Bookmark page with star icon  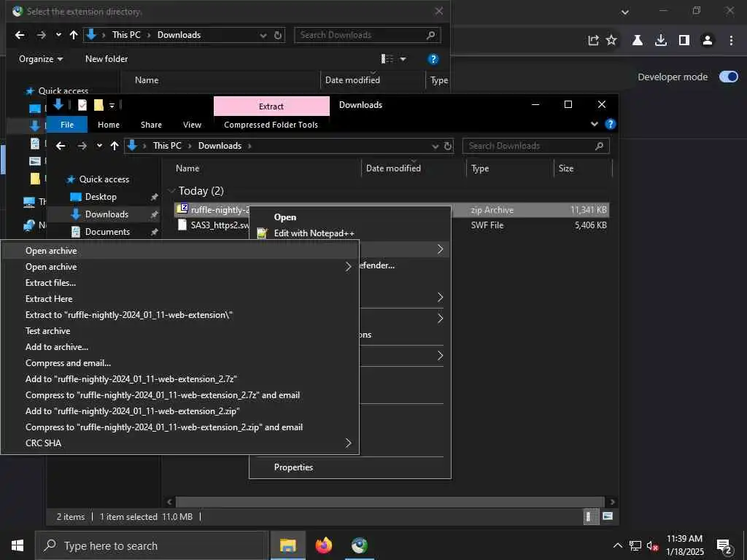coord(611,41)
